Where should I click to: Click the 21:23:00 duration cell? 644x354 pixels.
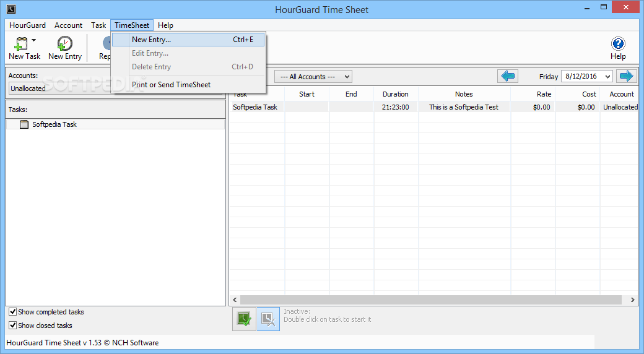tap(396, 107)
